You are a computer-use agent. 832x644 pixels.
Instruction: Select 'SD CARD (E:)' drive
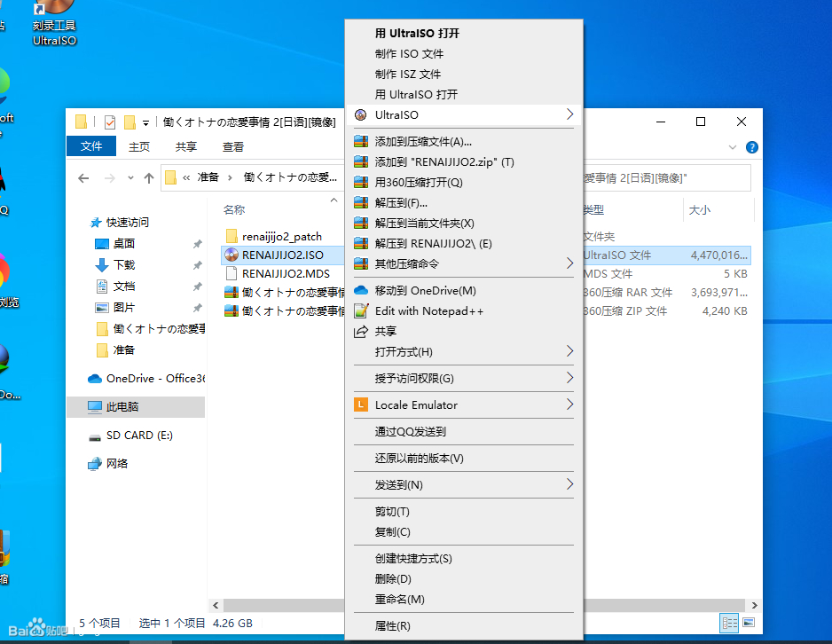point(139,436)
